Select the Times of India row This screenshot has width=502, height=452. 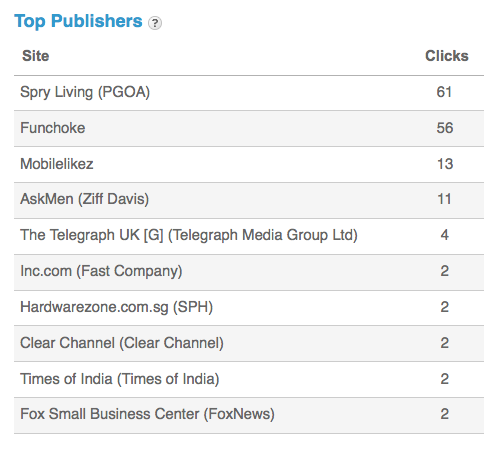tap(249, 379)
